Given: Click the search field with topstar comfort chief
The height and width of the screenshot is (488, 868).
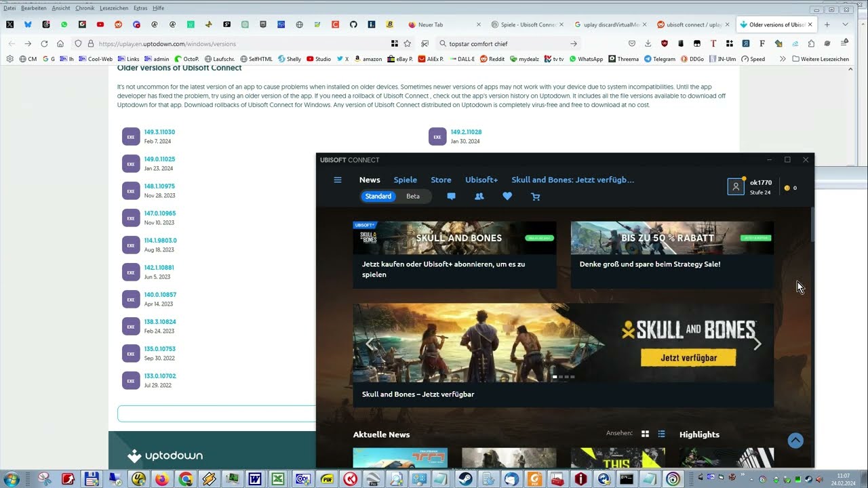Looking at the screenshot, I should coord(509,43).
